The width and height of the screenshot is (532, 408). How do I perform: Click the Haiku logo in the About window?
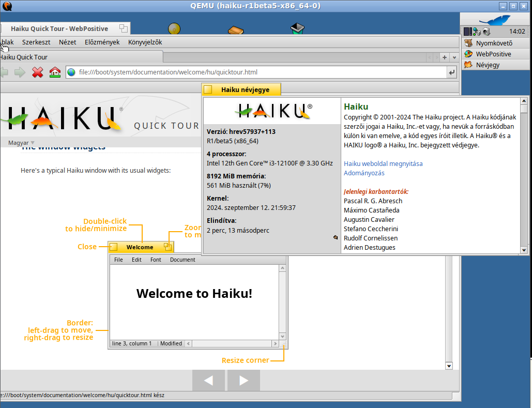(x=274, y=111)
